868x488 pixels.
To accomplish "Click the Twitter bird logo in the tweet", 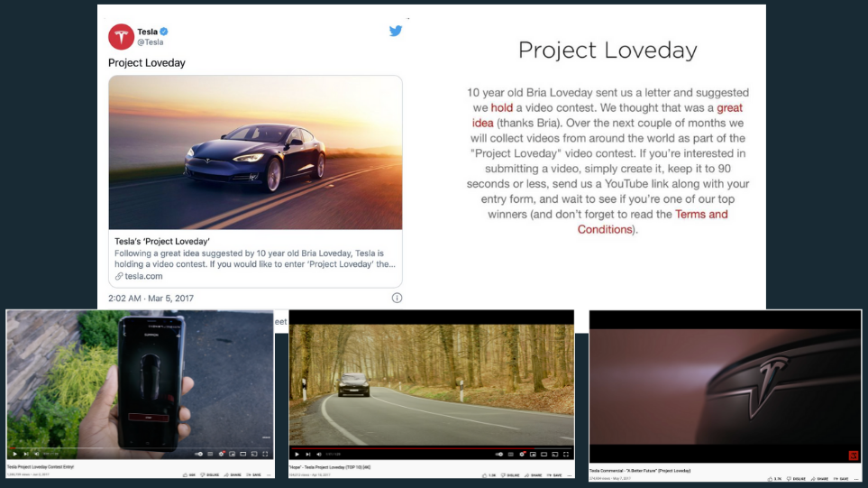I will 396,31.
